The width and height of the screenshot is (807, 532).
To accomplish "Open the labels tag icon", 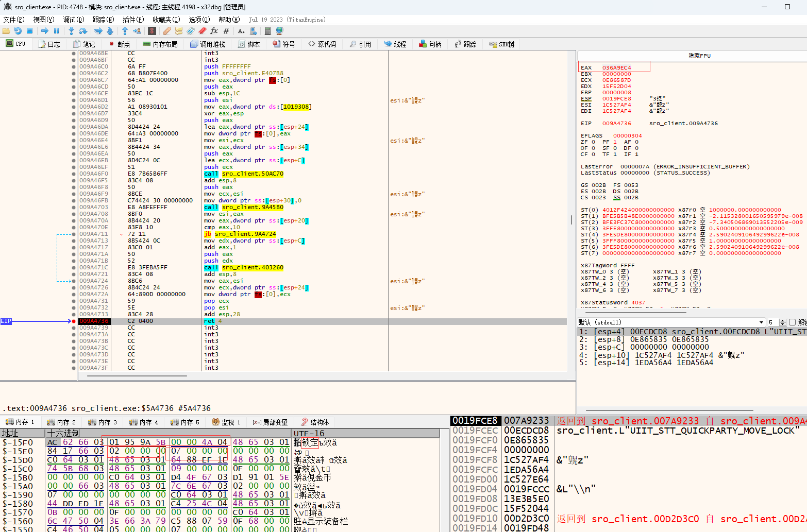I will tap(191, 31).
